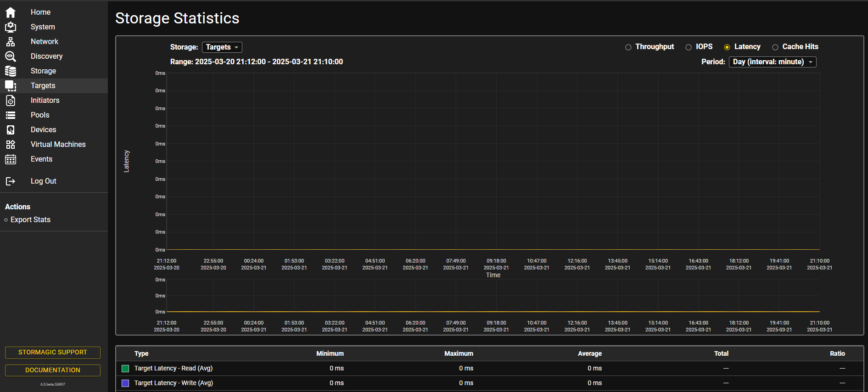Click the Total column header

pos(721,354)
